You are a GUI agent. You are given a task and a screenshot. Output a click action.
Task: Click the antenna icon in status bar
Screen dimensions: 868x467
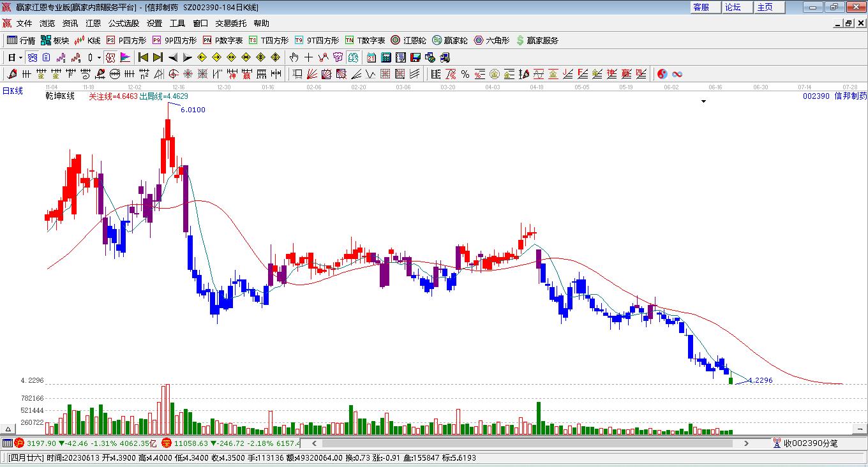pyautogui.click(x=776, y=443)
